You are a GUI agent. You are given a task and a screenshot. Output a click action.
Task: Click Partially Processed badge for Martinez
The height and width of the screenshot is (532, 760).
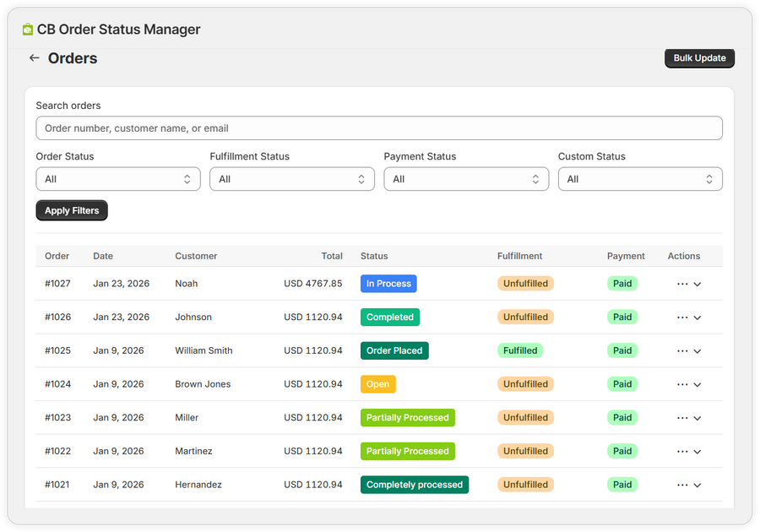pos(407,451)
